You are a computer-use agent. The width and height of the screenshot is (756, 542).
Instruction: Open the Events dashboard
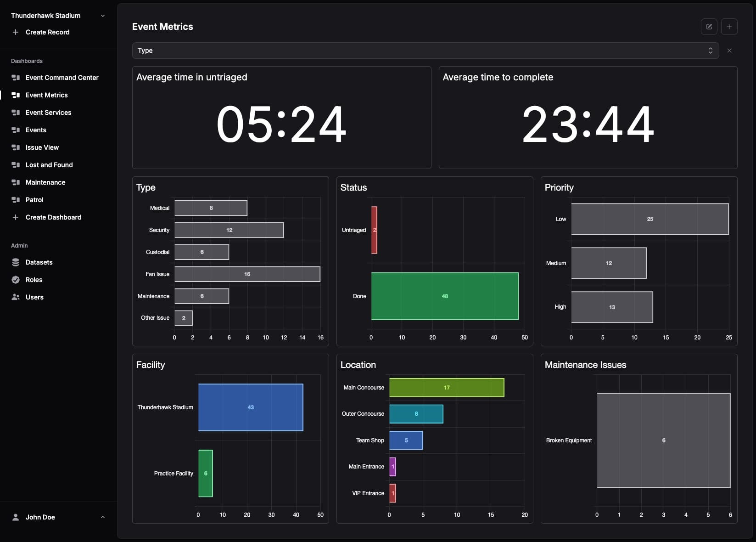36,130
